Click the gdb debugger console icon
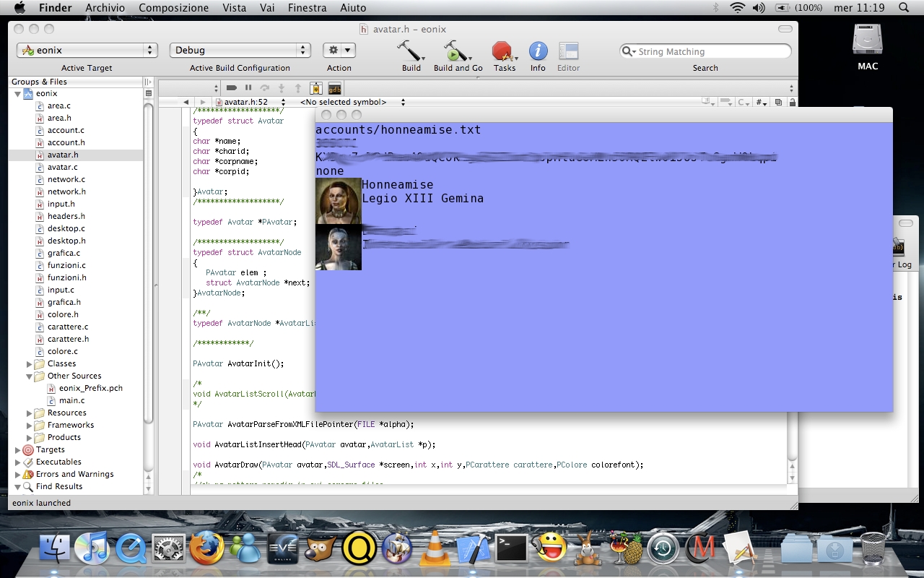 tap(334, 88)
